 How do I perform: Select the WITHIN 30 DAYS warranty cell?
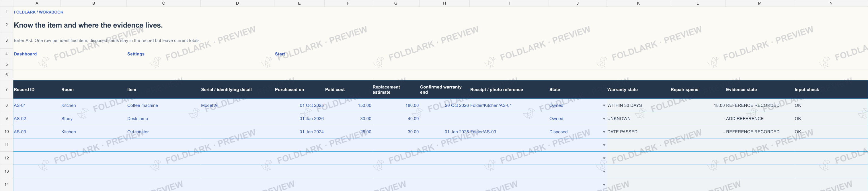638,105
